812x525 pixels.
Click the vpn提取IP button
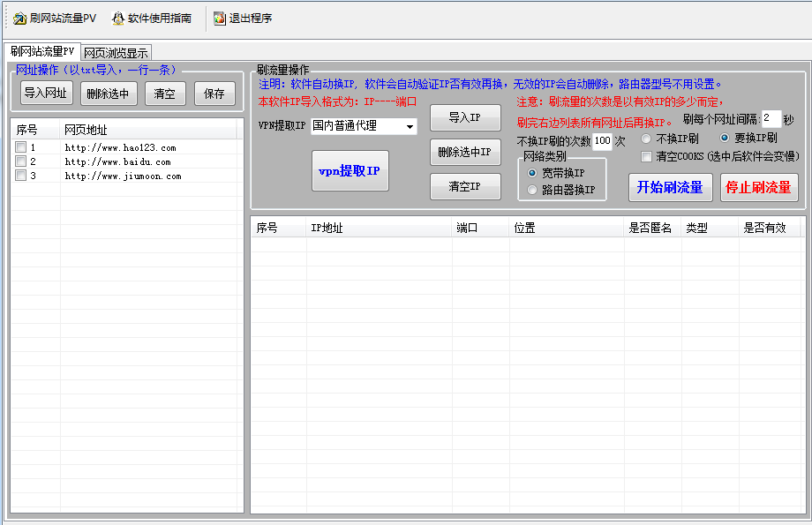click(x=349, y=171)
